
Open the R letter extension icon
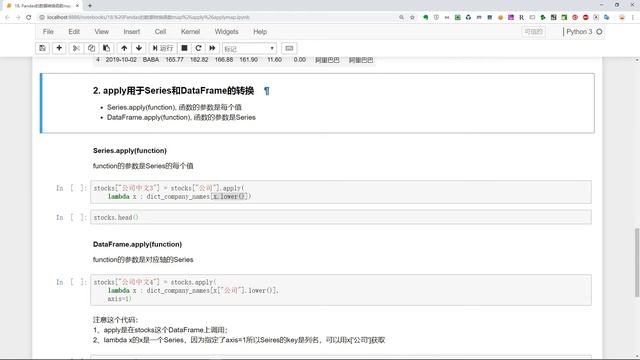point(522,17)
